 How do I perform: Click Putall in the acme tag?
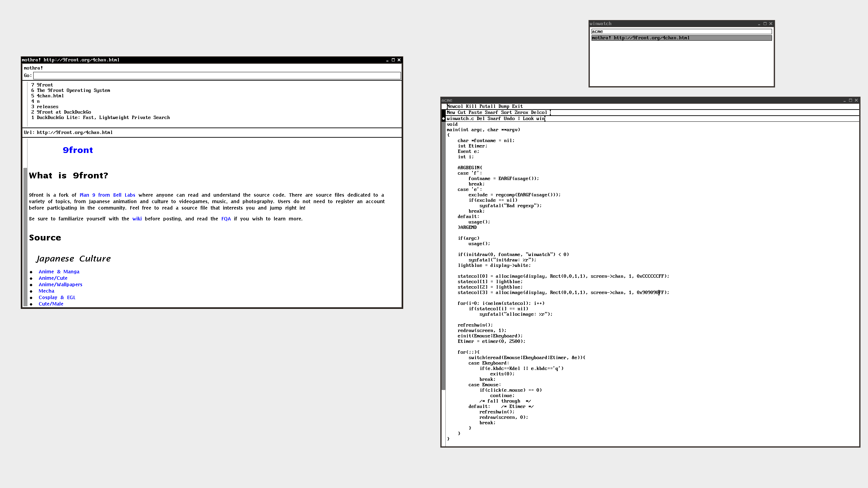[x=487, y=106]
